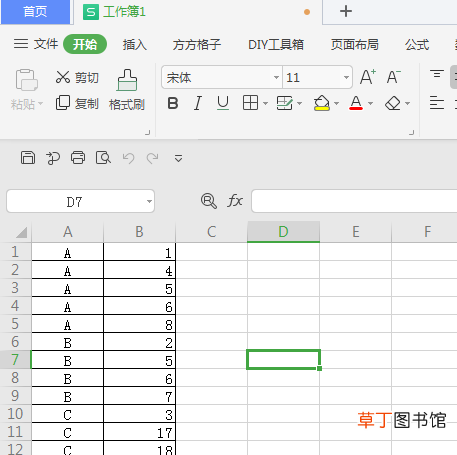Select column A header

pos(68,232)
